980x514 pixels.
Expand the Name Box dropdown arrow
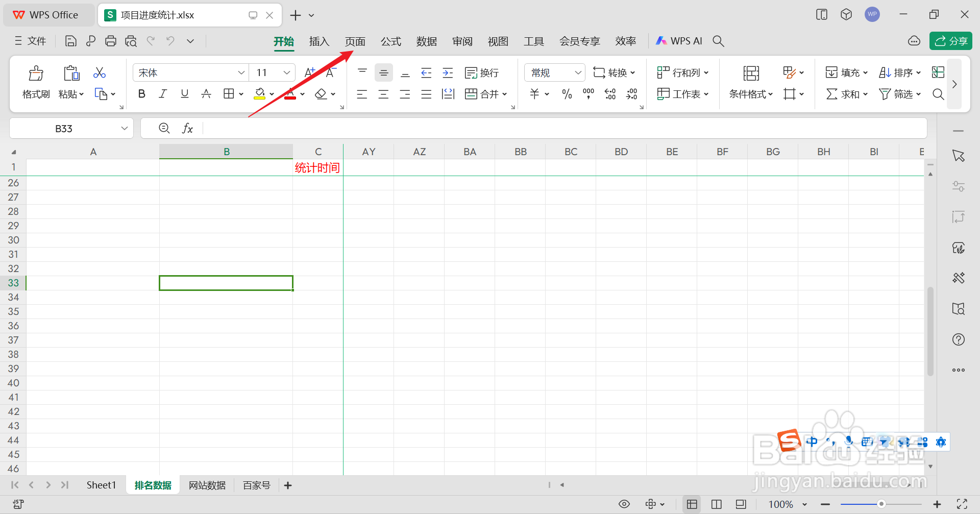(x=125, y=129)
